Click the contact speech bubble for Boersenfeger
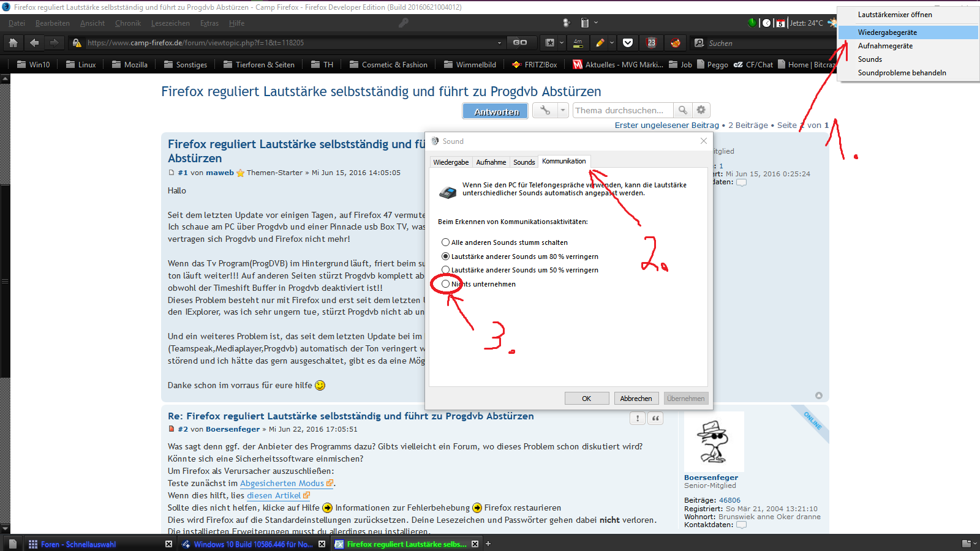Screen dimensions: 980x551 741,525
